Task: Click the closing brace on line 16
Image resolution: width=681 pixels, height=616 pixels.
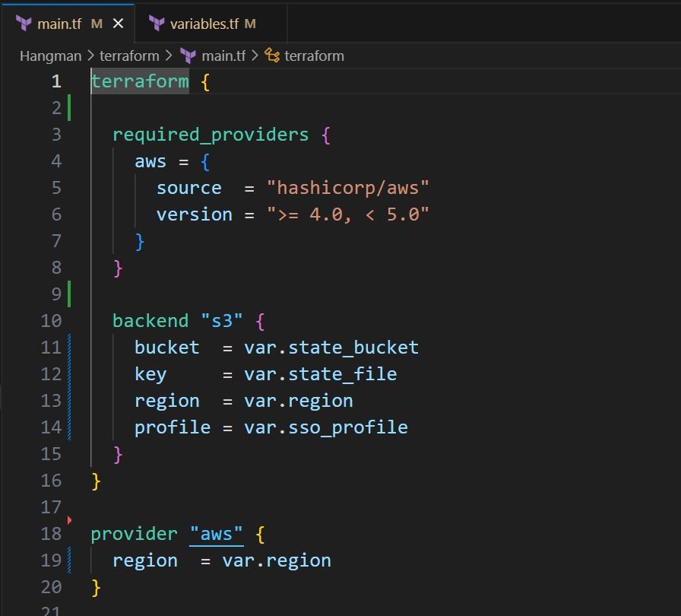Action: click(x=96, y=481)
